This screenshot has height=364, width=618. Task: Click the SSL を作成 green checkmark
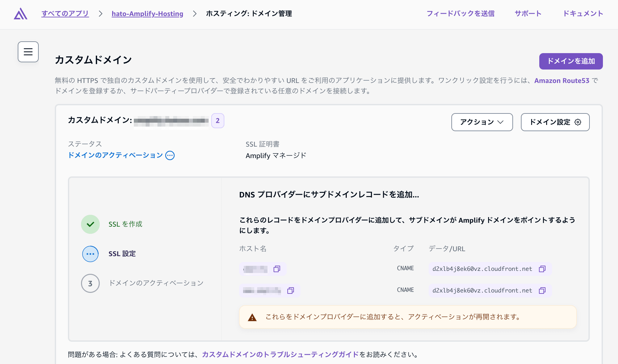click(90, 224)
